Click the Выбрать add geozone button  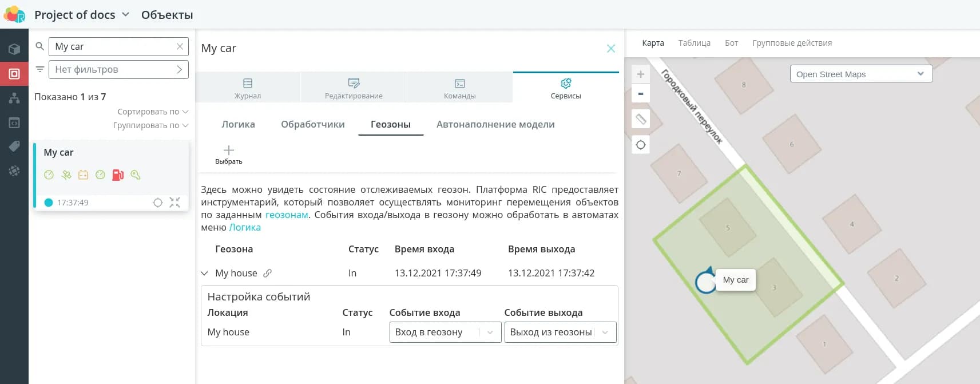pos(229,155)
